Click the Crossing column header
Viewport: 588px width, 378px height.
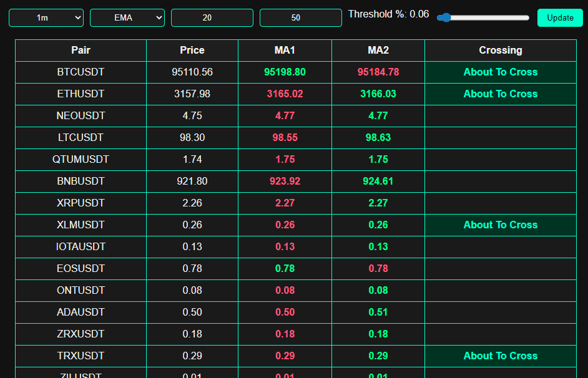click(500, 50)
